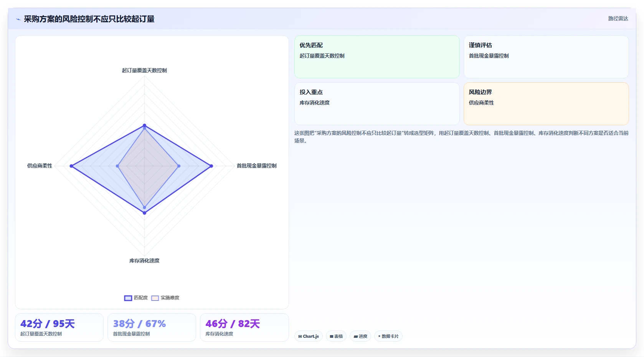
Task: Click 起订量覆盖天数控制 text in 优先匹配 card
Action: pyautogui.click(x=322, y=56)
